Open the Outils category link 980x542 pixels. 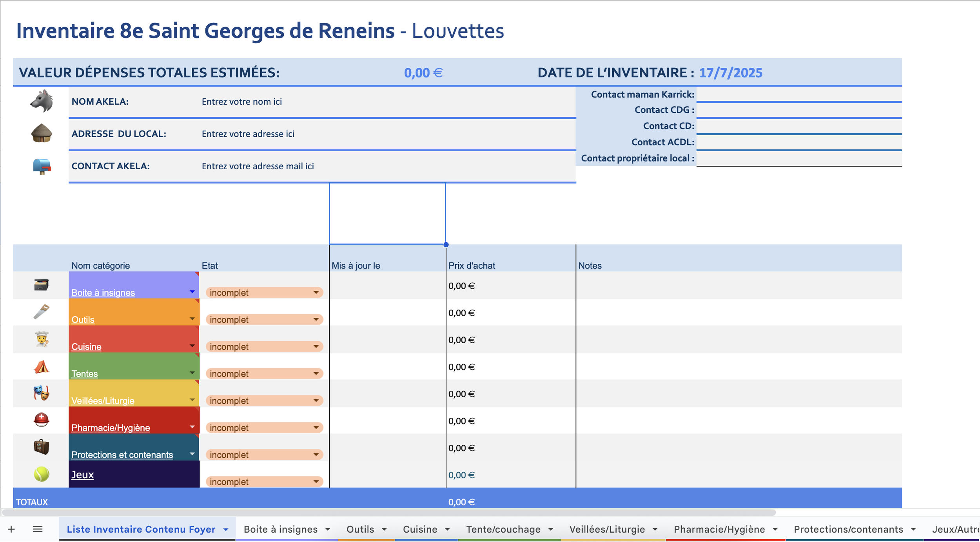tap(83, 320)
